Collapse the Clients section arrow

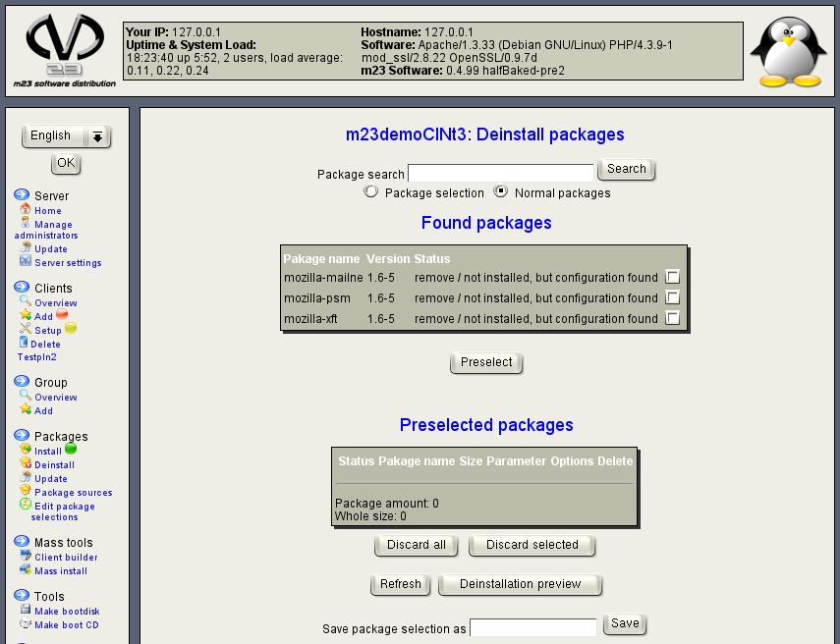(x=22, y=288)
